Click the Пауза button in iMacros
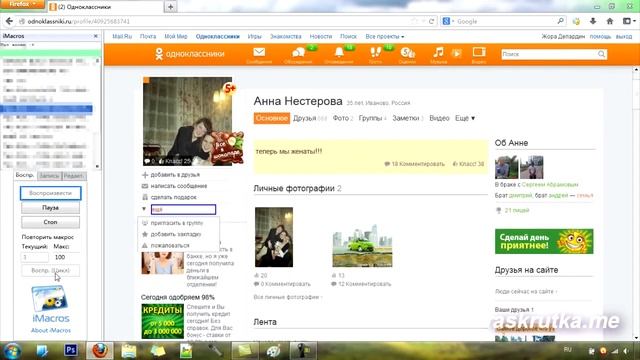This screenshot has width=640, height=360. tap(51, 208)
